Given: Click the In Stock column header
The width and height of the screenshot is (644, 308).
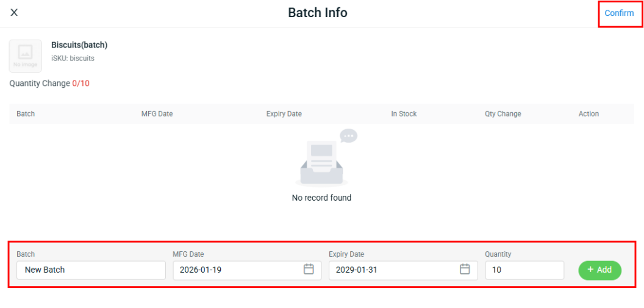Looking at the screenshot, I should pyautogui.click(x=404, y=114).
